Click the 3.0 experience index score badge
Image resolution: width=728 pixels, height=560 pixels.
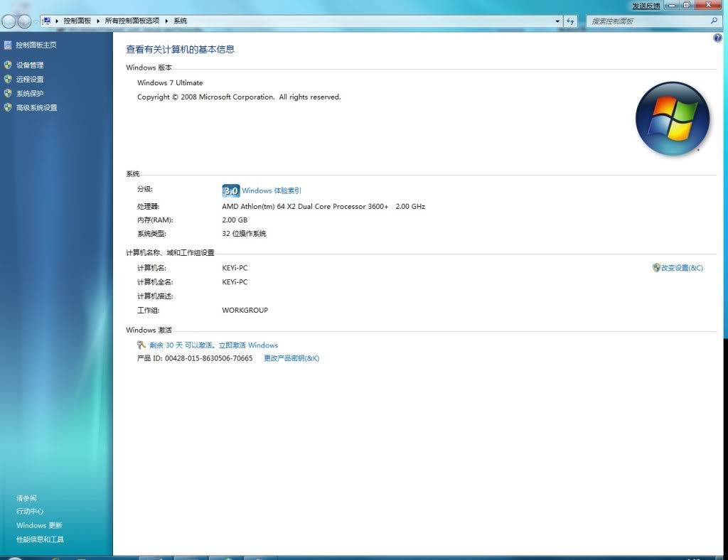pos(231,190)
